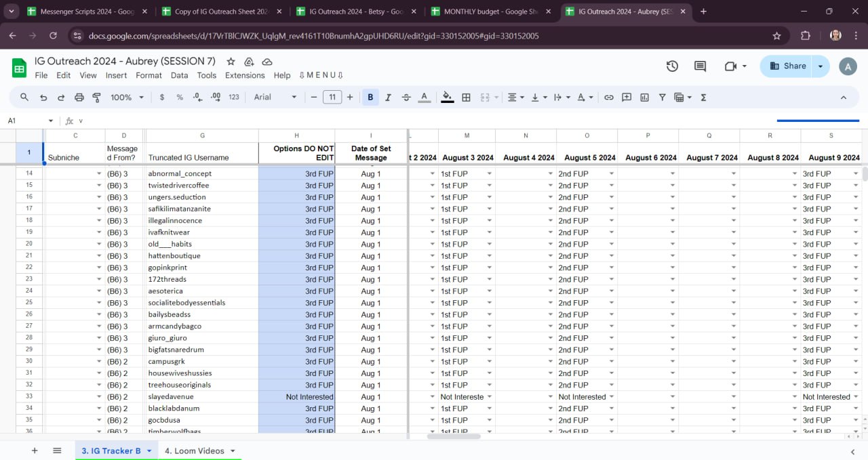Toggle italic formatting button
Screen dimensions: 868x460
coord(388,98)
